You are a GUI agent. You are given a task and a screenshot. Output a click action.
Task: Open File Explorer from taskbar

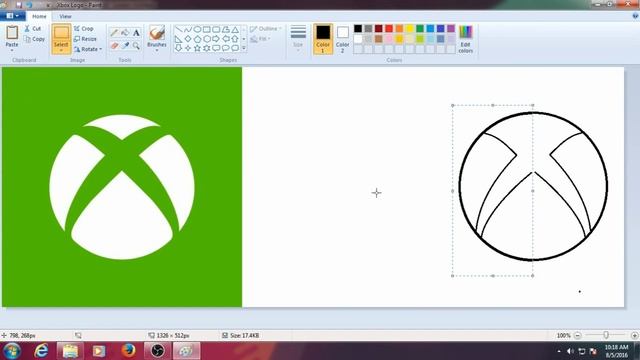point(70,351)
